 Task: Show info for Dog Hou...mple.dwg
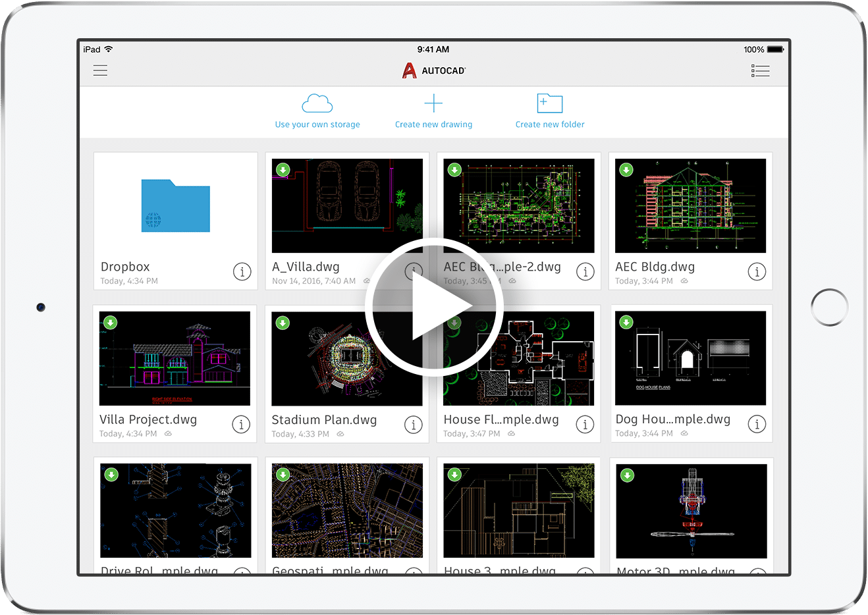click(x=757, y=424)
